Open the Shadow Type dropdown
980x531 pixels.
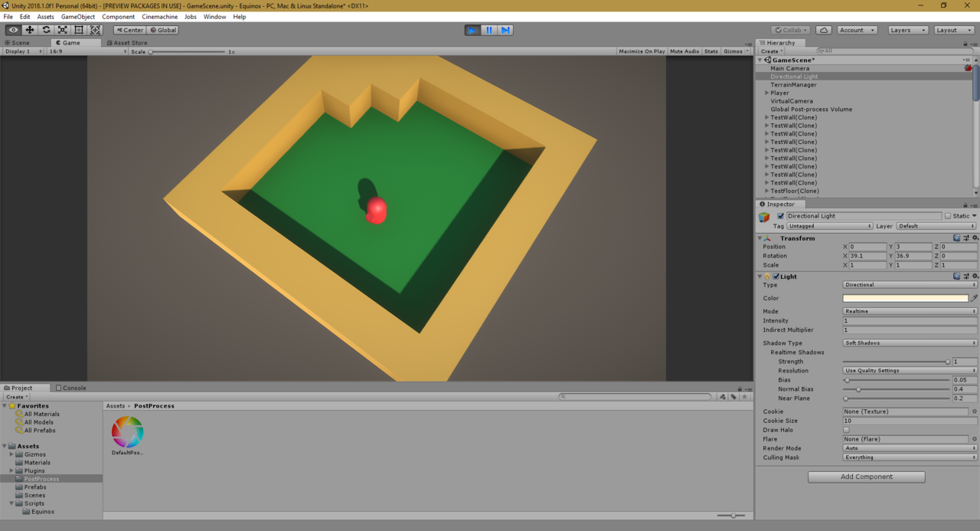[910, 343]
